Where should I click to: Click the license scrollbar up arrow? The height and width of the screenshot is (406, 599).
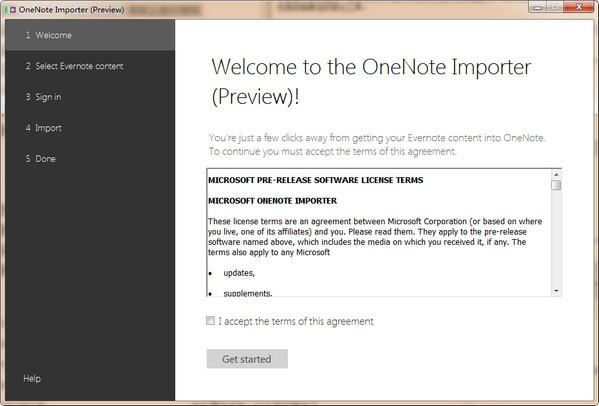point(556,175)
